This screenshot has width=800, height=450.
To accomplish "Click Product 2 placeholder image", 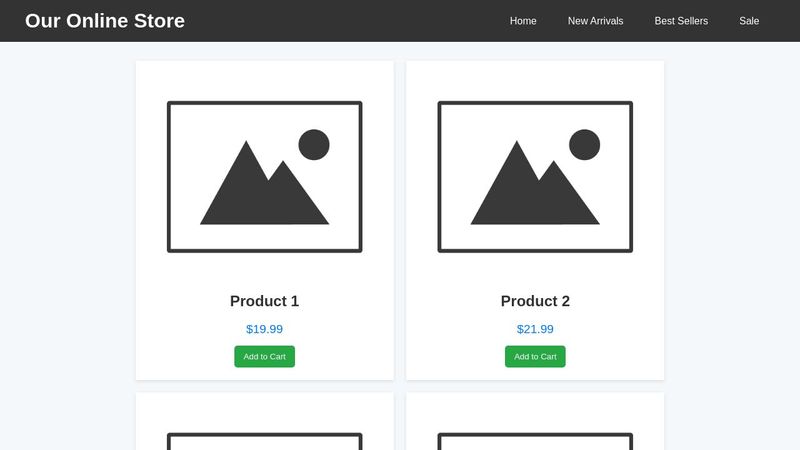I will point(535,177).
